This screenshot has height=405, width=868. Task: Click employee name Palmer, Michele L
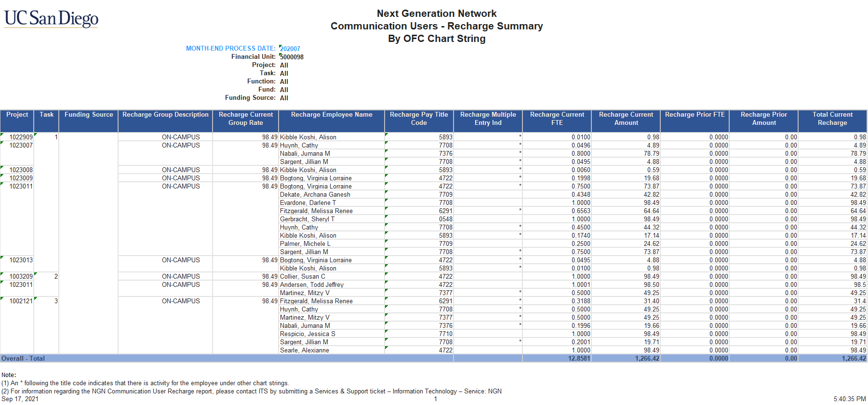[305, 244]
